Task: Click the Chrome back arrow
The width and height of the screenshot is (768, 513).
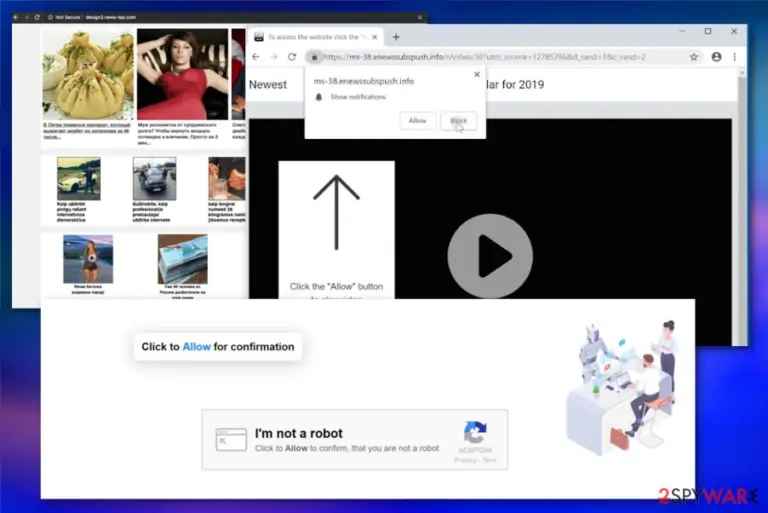Action: tap(256, 57)
